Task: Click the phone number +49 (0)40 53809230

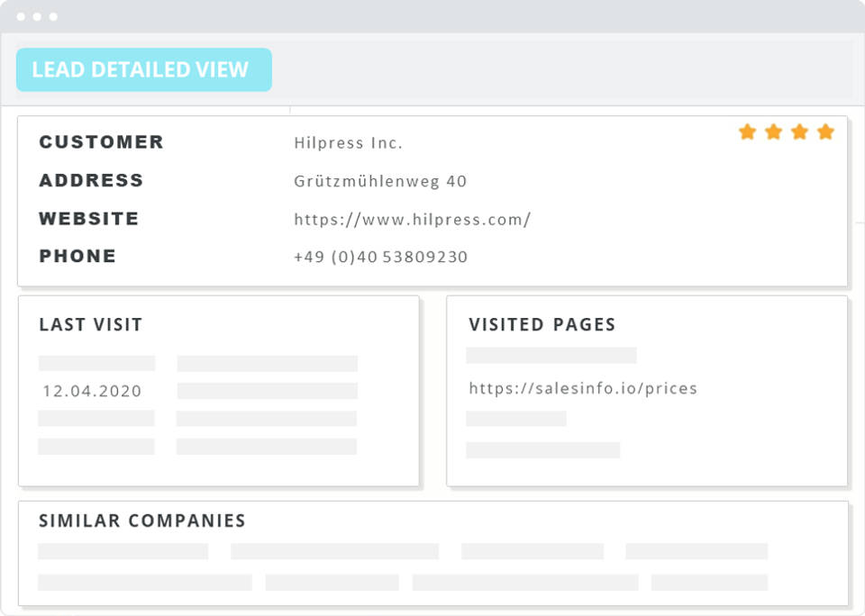Action: click(380, 257)
